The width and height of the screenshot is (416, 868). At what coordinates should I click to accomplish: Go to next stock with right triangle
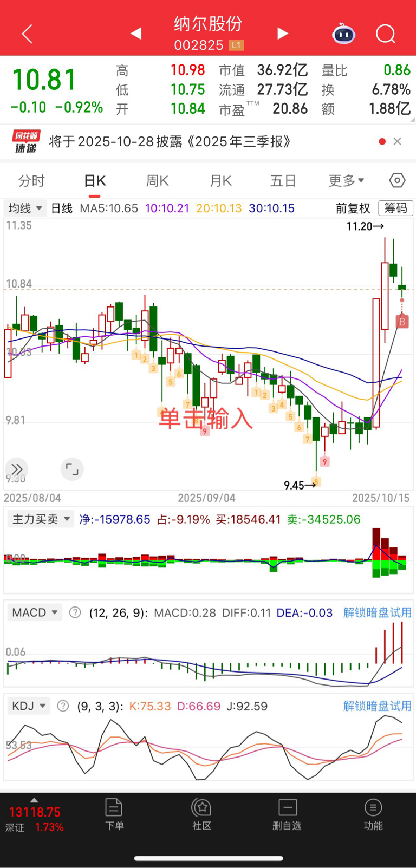click(282, 34)
